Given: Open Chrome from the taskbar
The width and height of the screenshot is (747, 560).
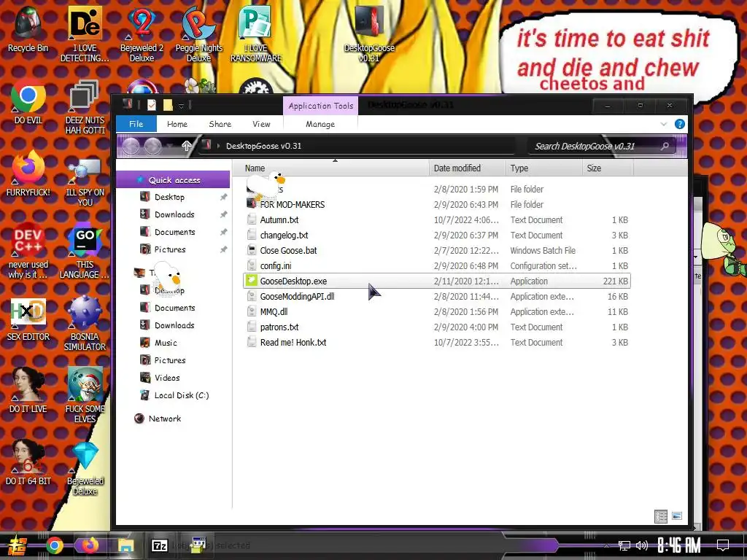Looking at the screenshot, I should point(54,545).
